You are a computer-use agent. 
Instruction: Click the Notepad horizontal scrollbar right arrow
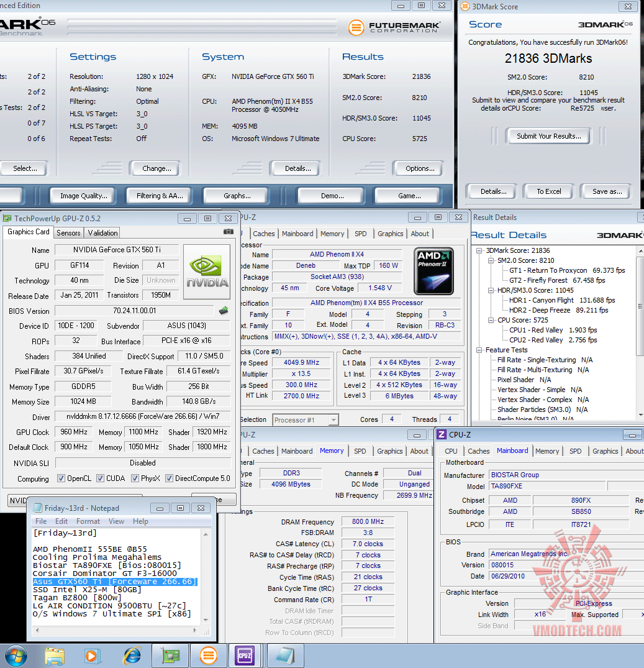point(195,630)
